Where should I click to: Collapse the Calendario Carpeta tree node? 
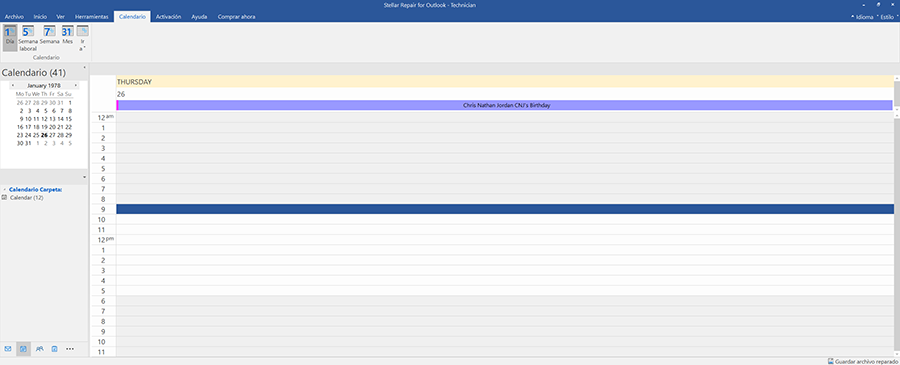(5, 189)
